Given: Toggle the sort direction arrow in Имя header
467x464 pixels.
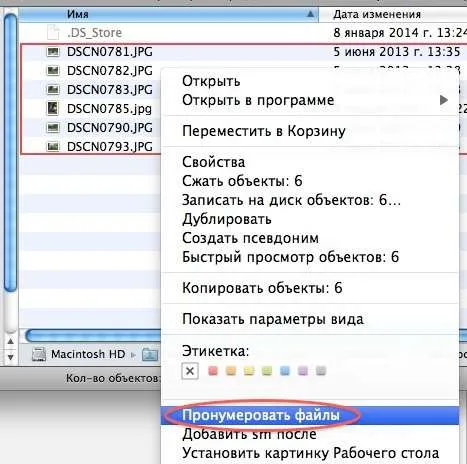Looking at the screenshot, I should [310, 14].
